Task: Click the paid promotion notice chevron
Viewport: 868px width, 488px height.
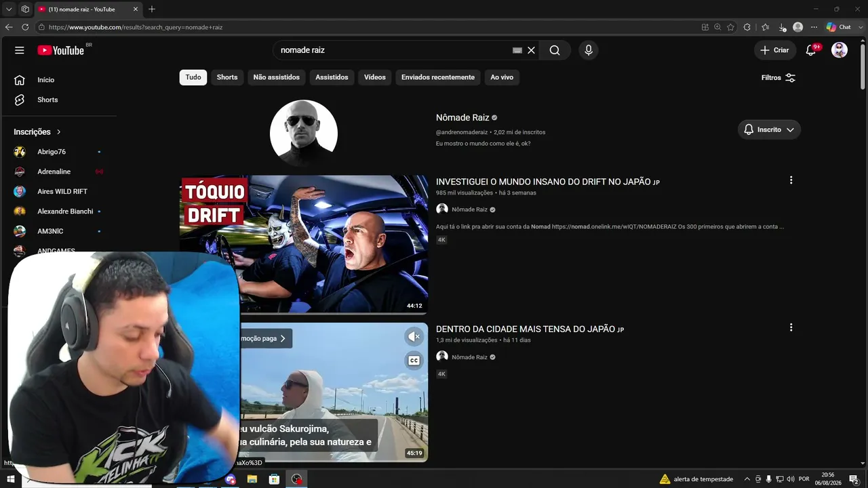Action: [283, 338]
